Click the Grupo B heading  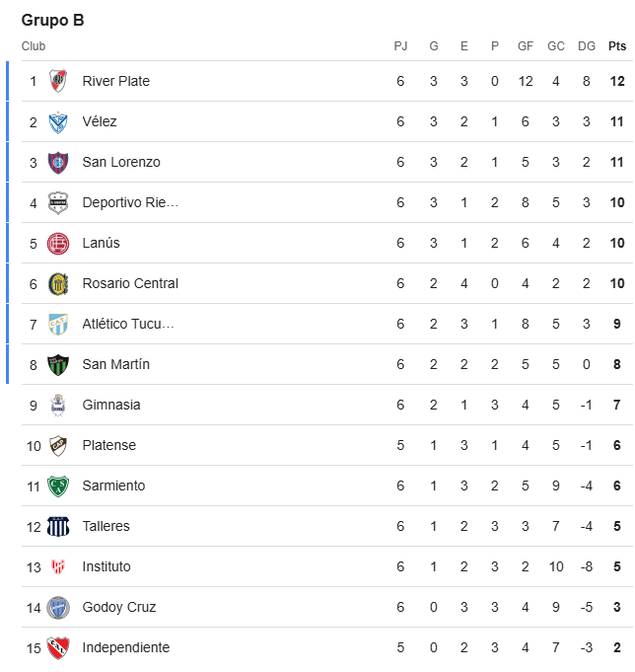click(x=52, y=20)
